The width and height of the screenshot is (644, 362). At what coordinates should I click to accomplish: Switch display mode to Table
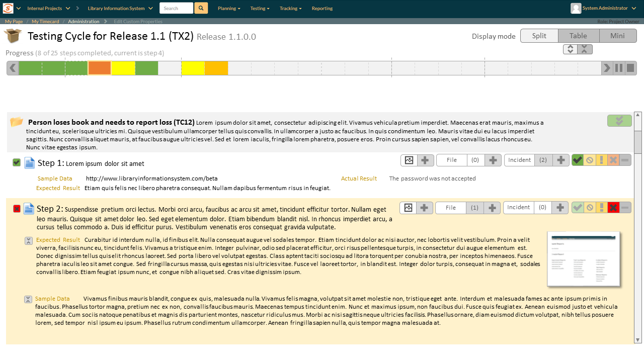pos(579,36)
